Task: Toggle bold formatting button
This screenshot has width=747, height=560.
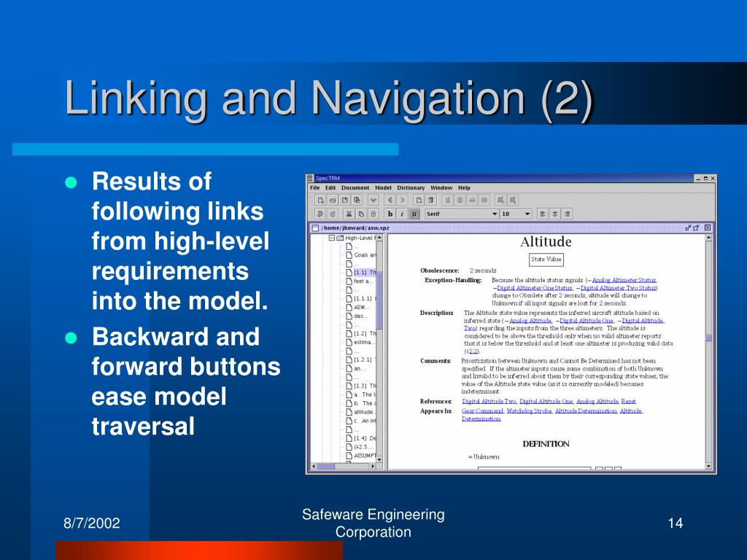Action: pyautogui.click(x=390, y=214)
